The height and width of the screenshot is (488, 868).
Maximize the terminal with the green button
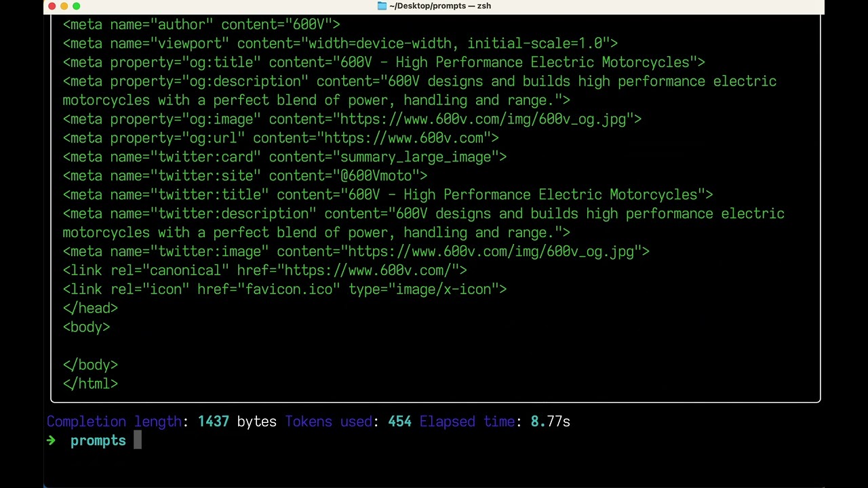(x=76, y=6)
